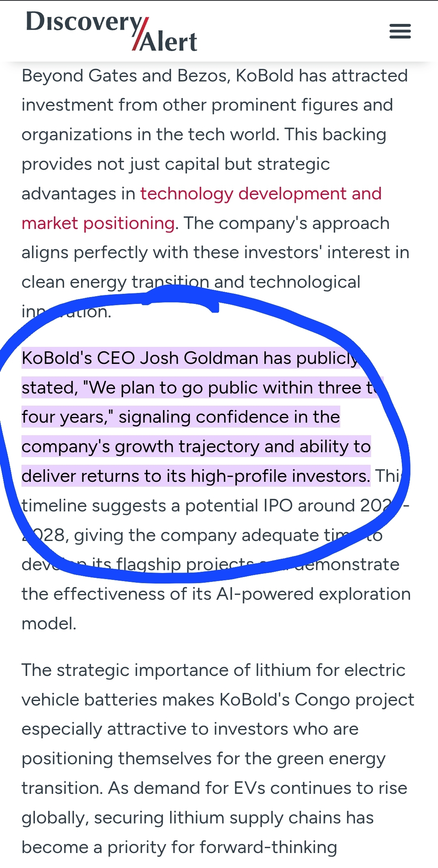Follow the "market positioning" red link
Image resolution: width=438 pixels, height=868 pixels.
(98, 223)
